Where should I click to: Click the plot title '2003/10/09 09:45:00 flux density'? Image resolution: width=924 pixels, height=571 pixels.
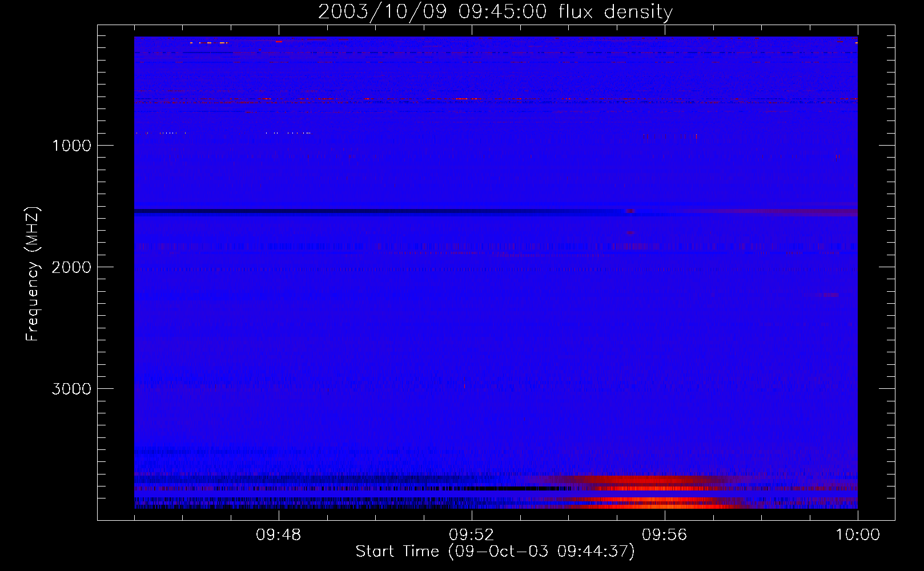click(x=495, y=11)
